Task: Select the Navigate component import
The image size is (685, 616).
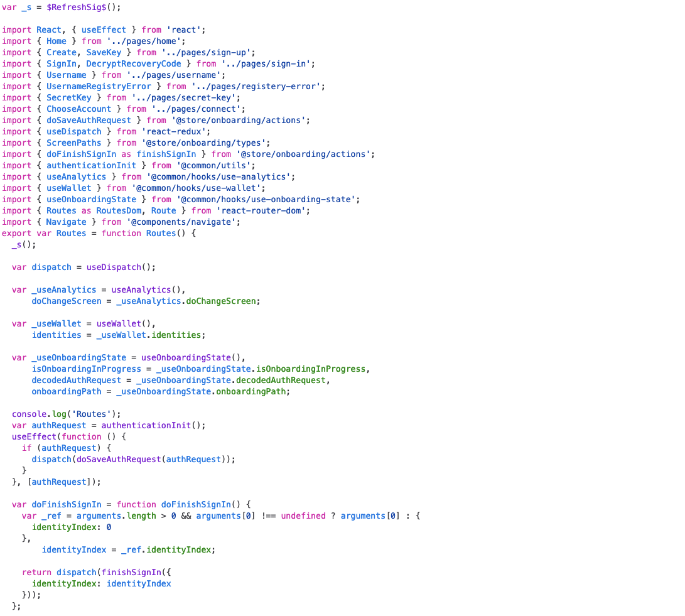Action: [66, 222]
